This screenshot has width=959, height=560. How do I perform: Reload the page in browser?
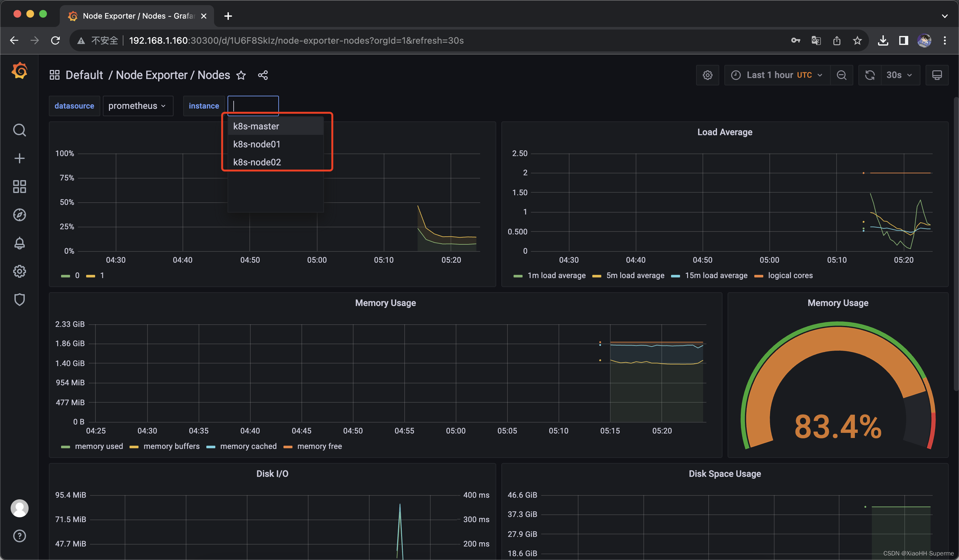(x=56, y=40)
